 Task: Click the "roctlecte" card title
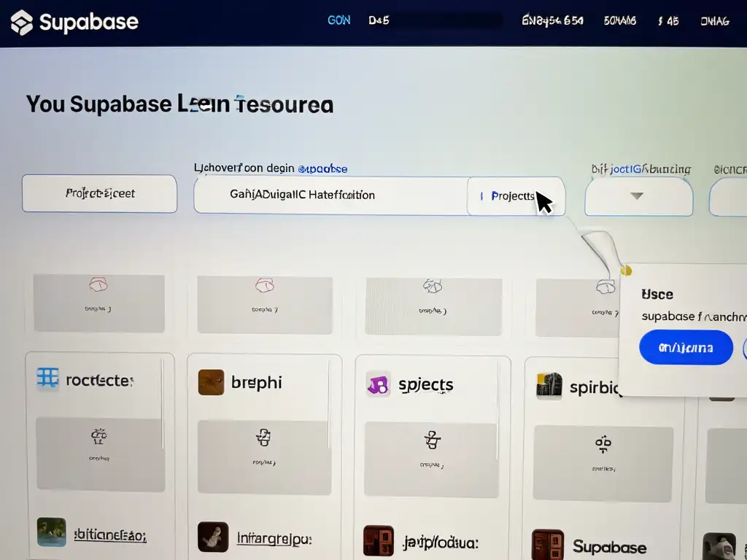tap(99, 381)
